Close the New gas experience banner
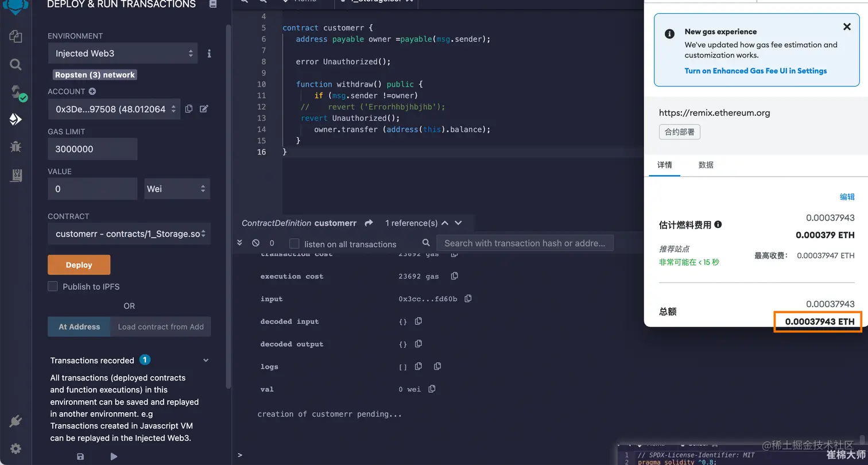The height and width of the screenshot is (465, 868). click(x=847, y=26)
